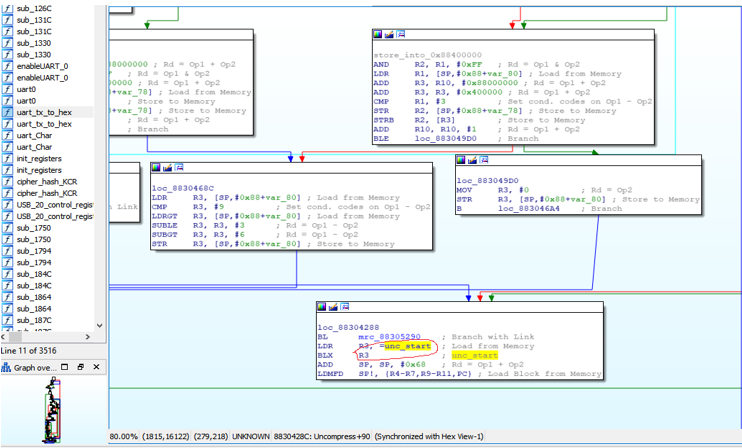Click the 'store_into_0x88400000' label

428,55
